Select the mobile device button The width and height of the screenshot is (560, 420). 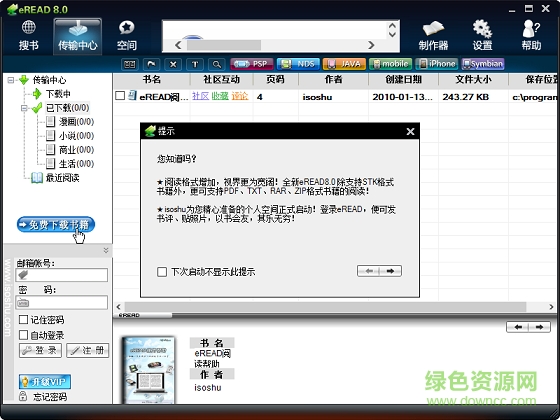tap(390, 64)
